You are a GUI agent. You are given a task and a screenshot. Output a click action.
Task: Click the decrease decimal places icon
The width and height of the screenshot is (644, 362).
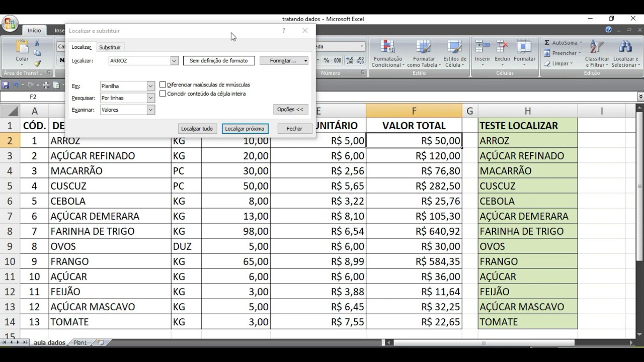359,60
